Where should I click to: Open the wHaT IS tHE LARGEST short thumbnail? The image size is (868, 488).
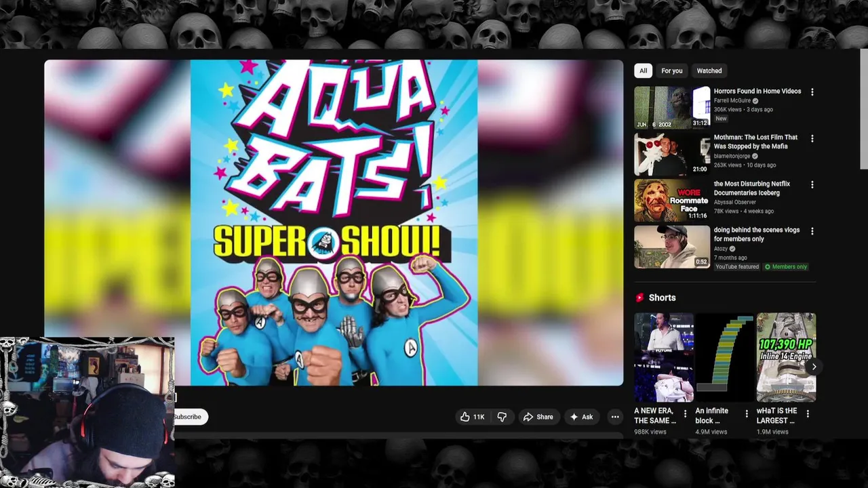click(786, 357)
